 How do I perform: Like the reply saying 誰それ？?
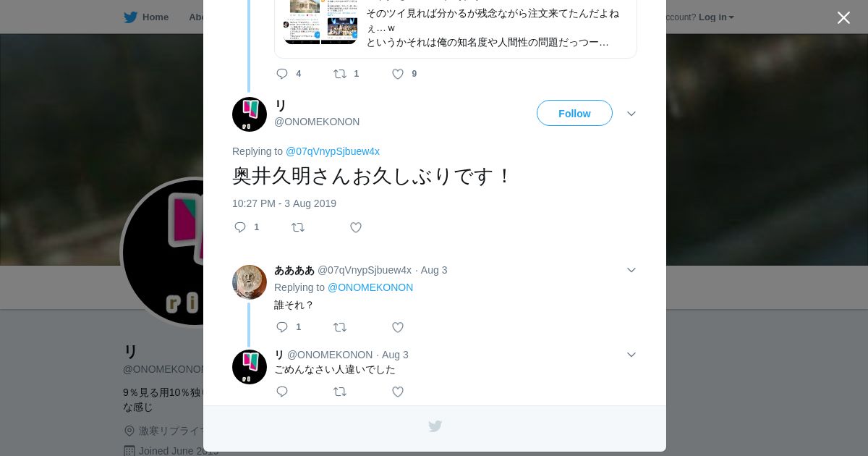point(398,327)
